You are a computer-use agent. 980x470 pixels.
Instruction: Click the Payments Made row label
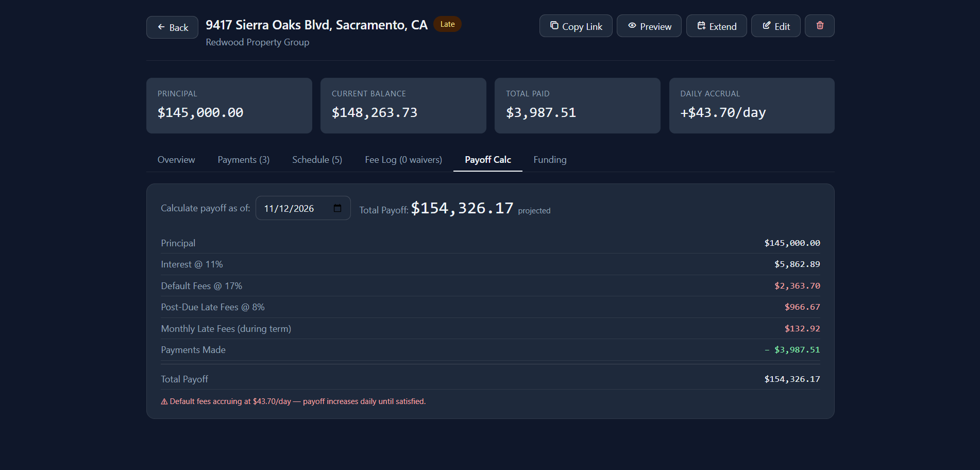(x=193, y=350)
